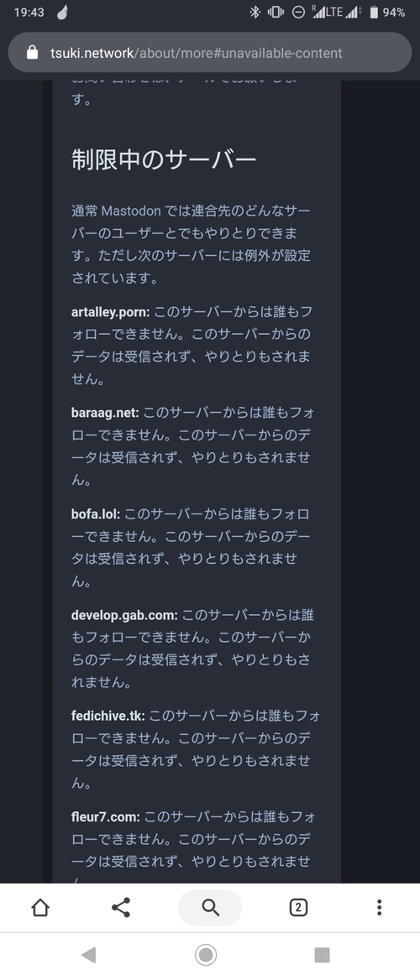
Task: Tap the Bluetooth status icon
Action: 255,12
